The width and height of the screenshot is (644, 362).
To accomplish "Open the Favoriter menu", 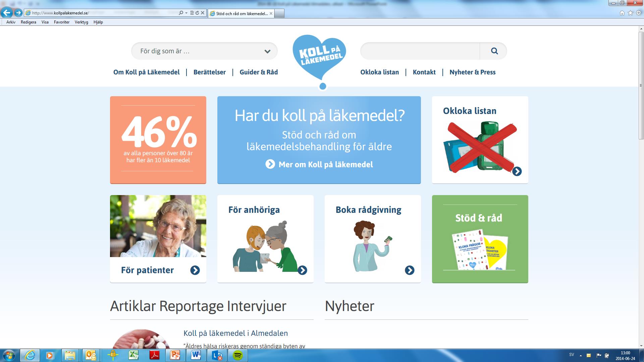I will (x=62, y=22).
